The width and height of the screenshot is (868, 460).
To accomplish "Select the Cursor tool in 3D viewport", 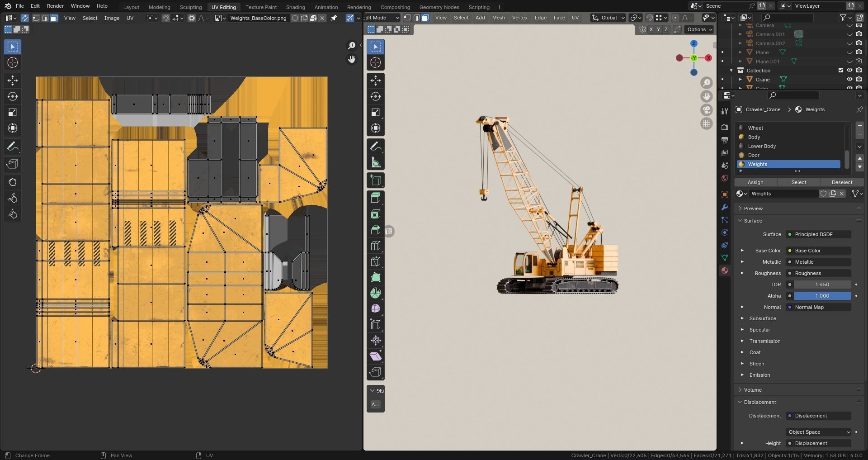I will click(376, 62).
